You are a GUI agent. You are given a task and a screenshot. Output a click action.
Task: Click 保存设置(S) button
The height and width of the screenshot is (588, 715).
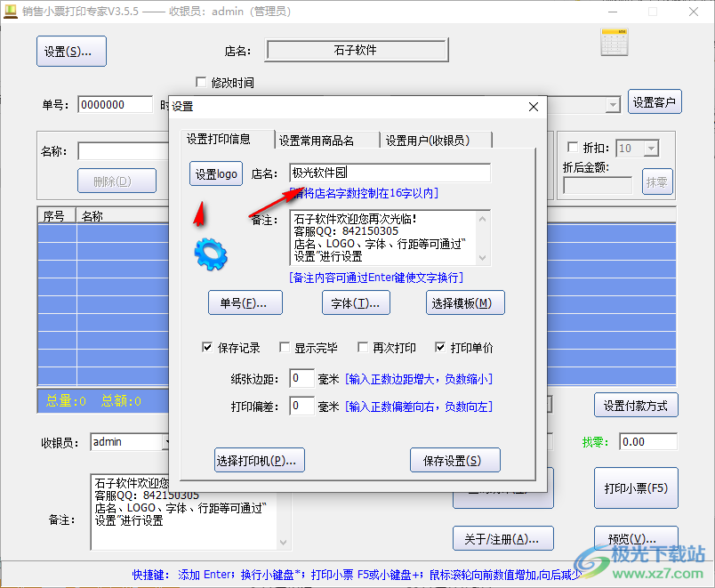tap(455, 460)
